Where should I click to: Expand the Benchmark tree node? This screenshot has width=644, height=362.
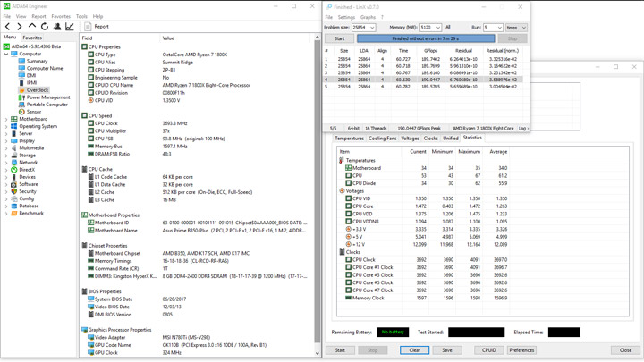[x=6, y=214]
